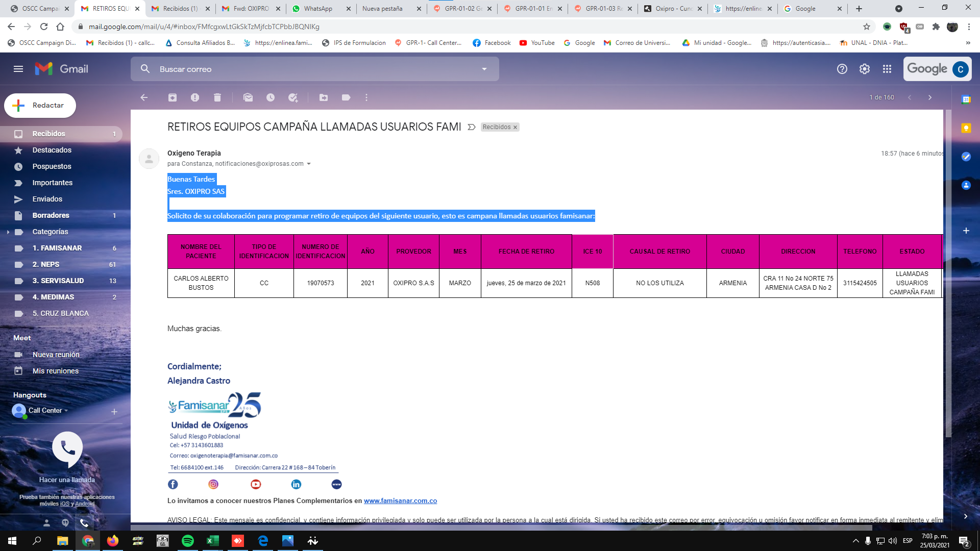Switch to OSCC Campaign tab
The height and width of the screenshot is (551, 980).
pos(40,9)
